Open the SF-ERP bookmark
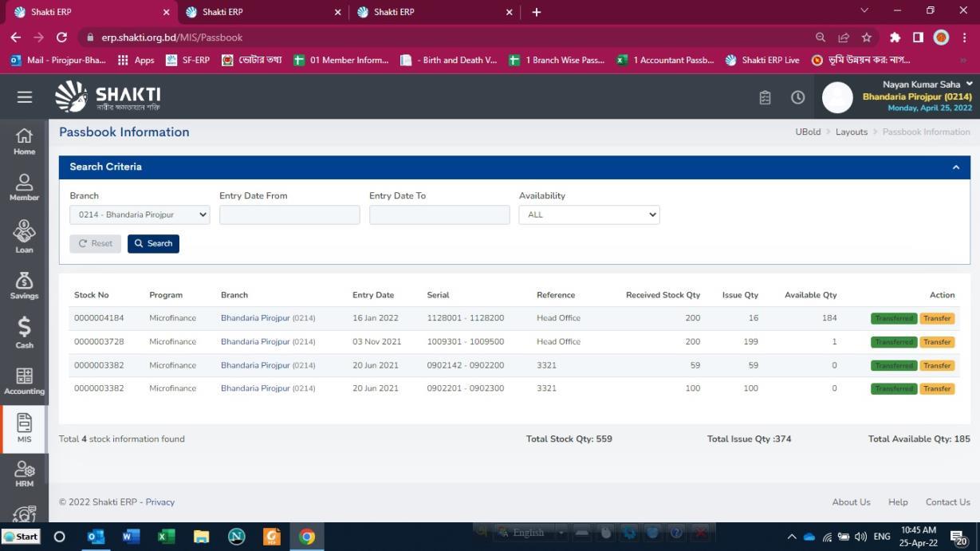 (x=188, y=60)
